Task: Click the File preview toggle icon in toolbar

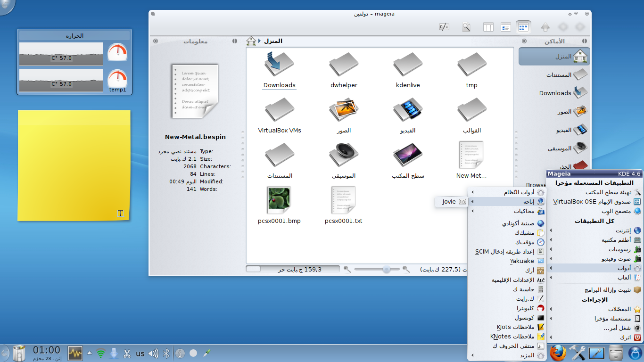Action: click(x=444, y=27)
